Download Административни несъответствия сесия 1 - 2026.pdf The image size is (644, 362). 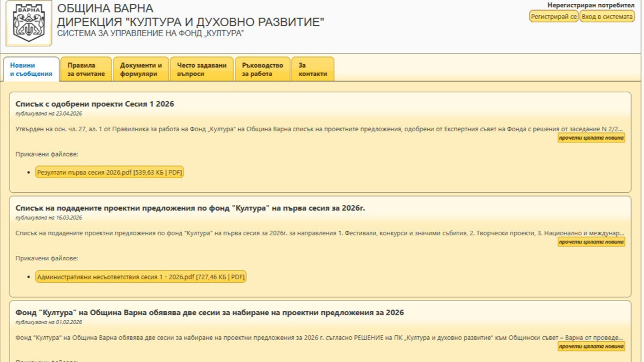pos(141,277)
